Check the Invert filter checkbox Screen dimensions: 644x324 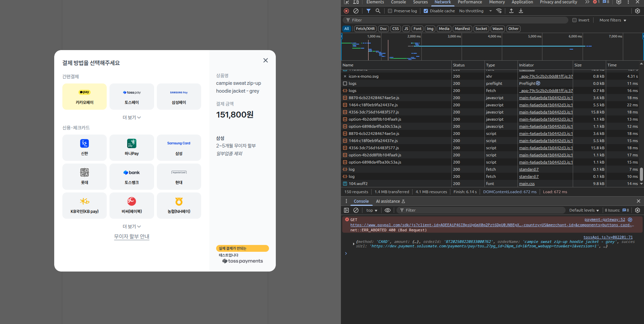tap(574, 20)
